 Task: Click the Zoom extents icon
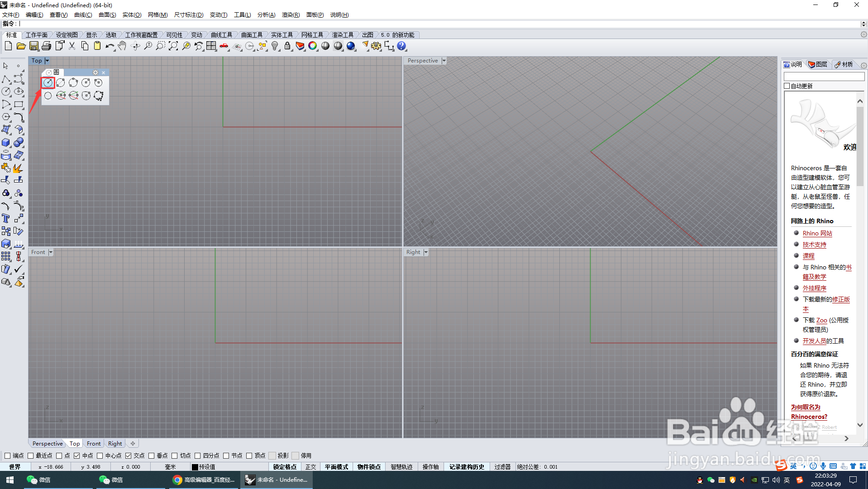173,46
